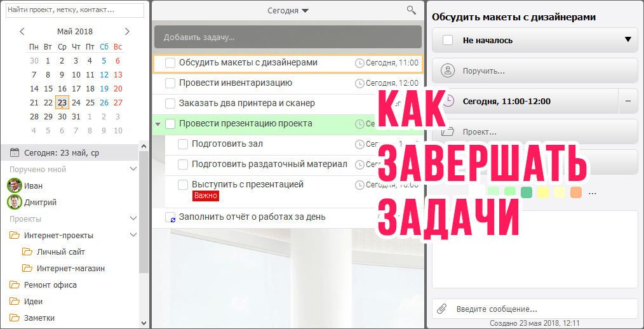
Task: Collapse the Интернет-проекты folder chevron
Action: [133, 235]
